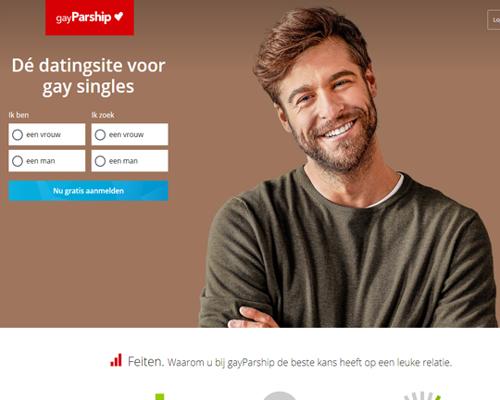The image size is (500, 400).
Task: Click the gray circular icon at page bottom
Action: (280, 396)
